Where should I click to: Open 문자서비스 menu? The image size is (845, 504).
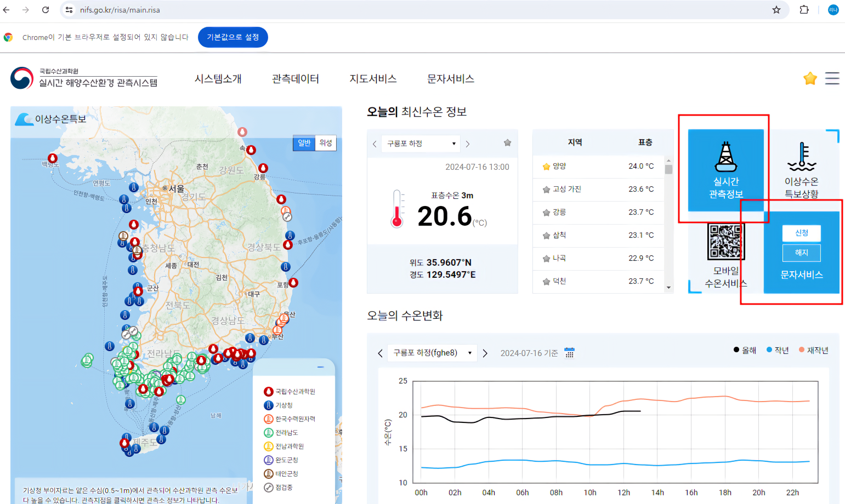point(451,79)
